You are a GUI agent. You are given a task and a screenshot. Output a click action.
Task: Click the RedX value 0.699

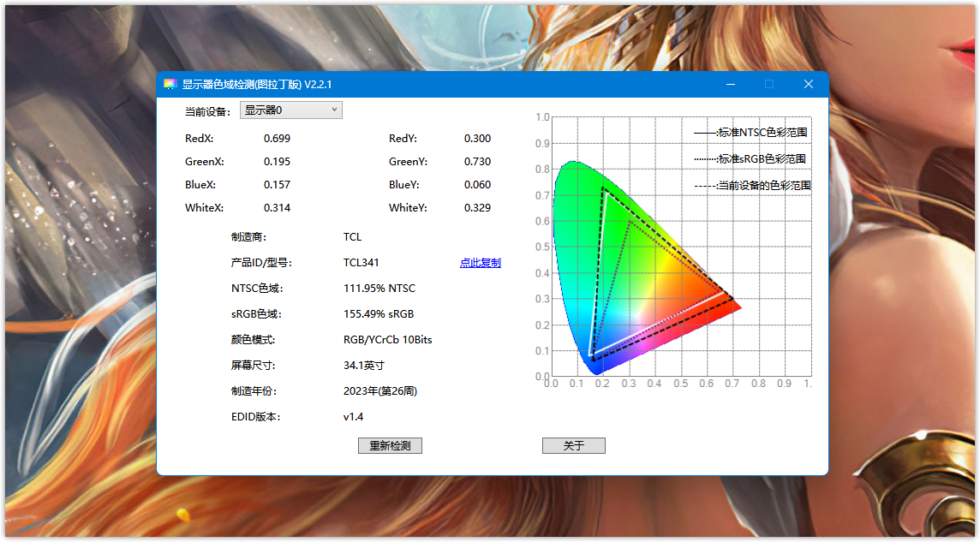coord(277,139)
